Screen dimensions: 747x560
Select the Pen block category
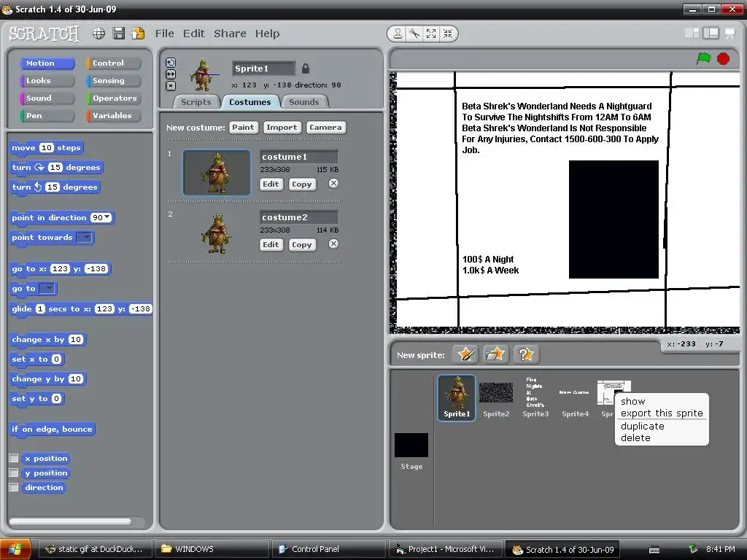[47, 116]
